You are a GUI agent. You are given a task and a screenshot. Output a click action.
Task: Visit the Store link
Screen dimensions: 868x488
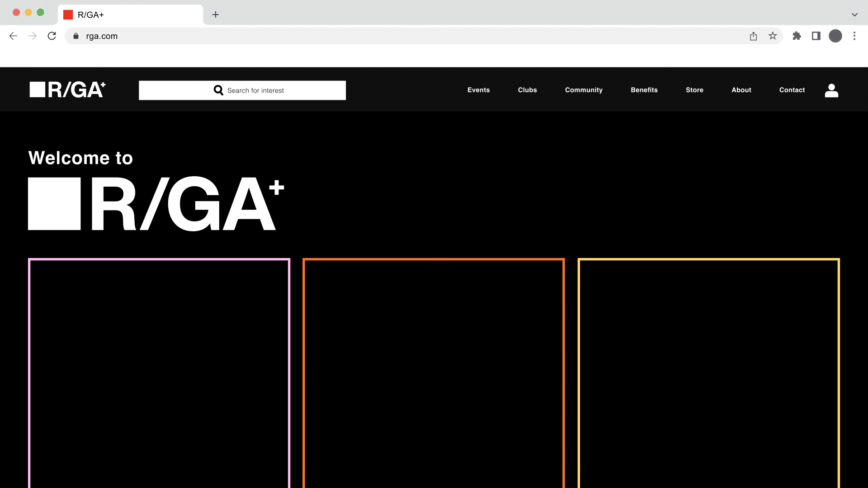click(x=694, y=90)
